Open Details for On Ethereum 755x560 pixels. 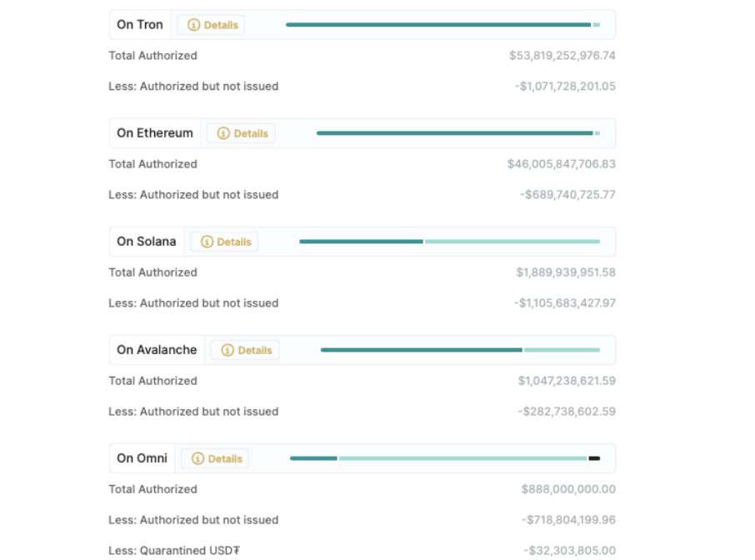[250, 133]
